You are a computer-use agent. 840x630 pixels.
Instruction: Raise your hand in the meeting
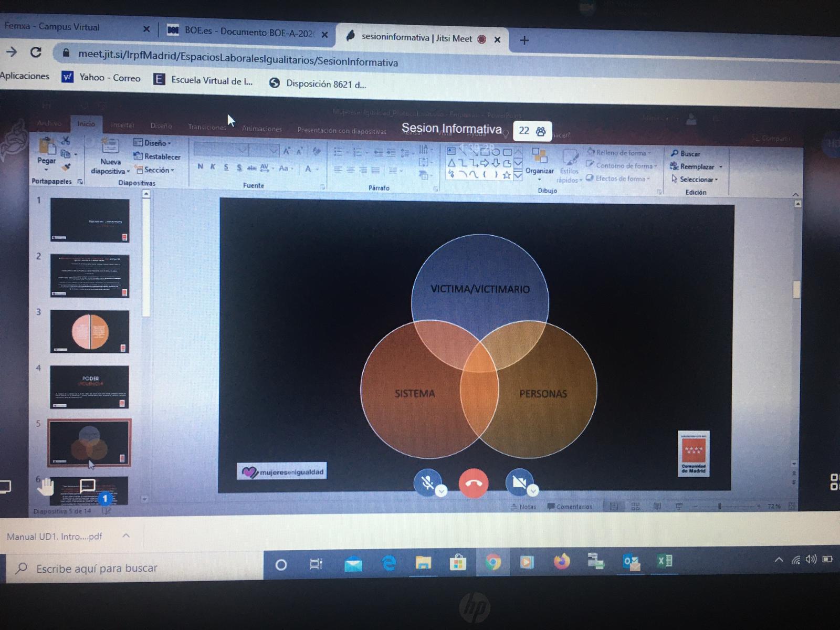pos(46,487)
